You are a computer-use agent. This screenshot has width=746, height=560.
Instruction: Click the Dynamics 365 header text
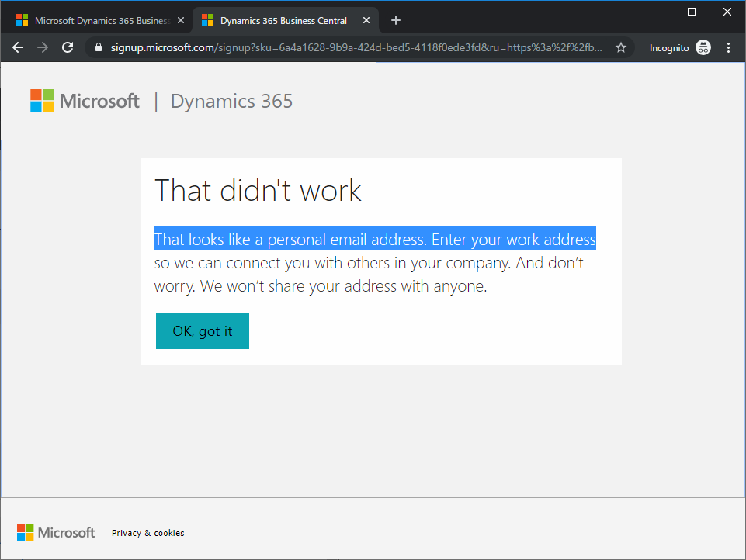pos(231,102)
